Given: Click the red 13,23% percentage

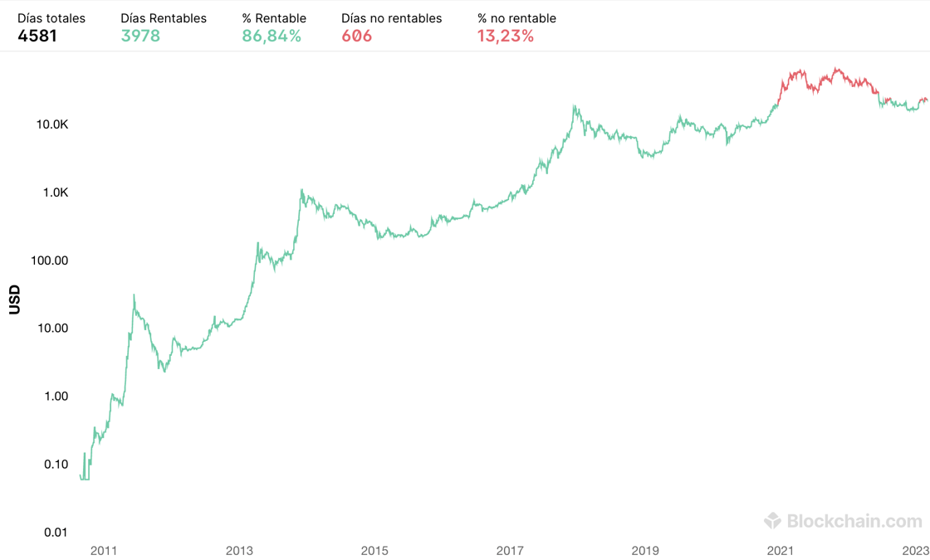Looking at the screenshot, I should click(x=505, y=36).
